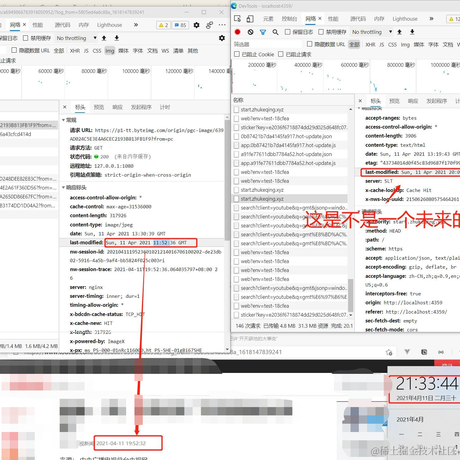Close request details pane in localhost DevTools

360,101
